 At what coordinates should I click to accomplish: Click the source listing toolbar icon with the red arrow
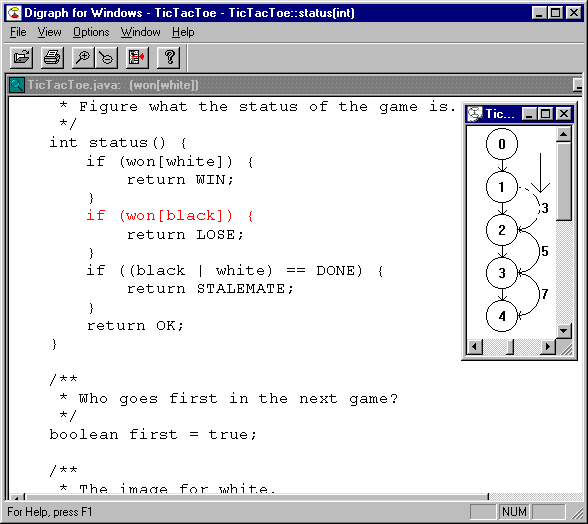coord(137,58)
